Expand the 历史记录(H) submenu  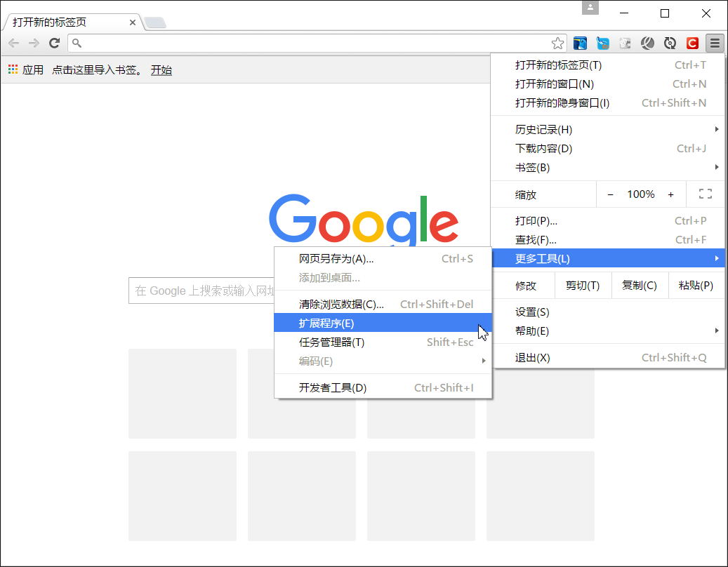(x=608, y=129)
